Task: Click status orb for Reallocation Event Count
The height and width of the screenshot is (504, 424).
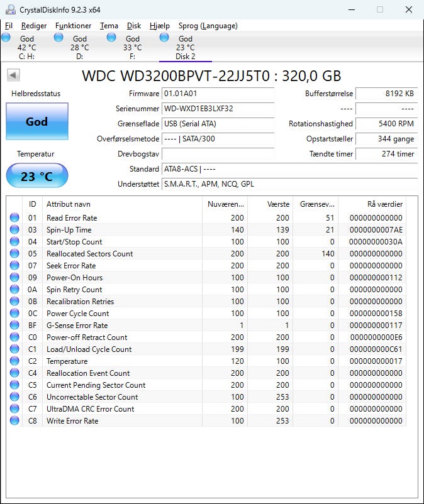Action: (14, 373)
